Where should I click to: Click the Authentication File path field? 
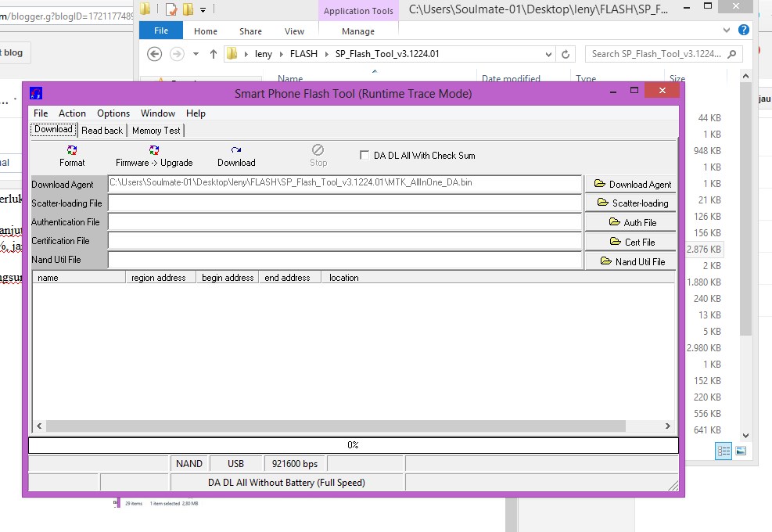(x=345, y=222)
